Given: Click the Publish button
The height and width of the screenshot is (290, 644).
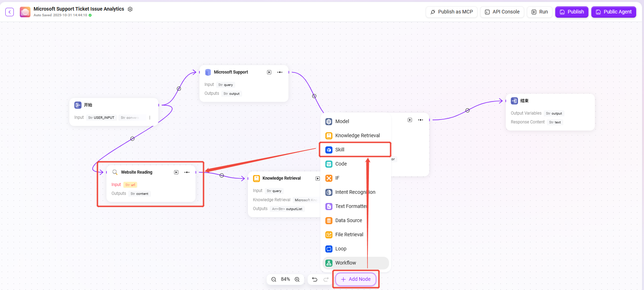Looking at the screenshot, I should pos(572,12).
